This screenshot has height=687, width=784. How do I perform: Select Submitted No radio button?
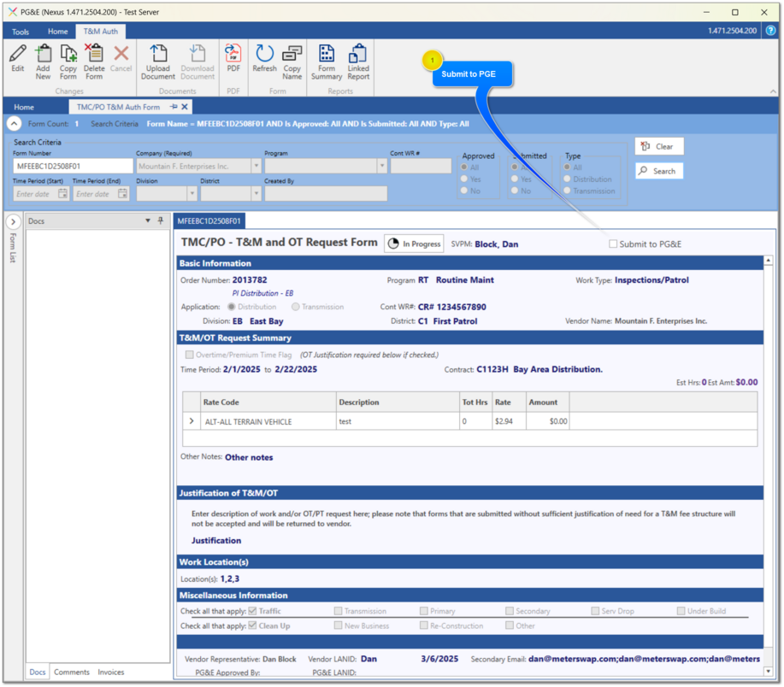(515, 191)
